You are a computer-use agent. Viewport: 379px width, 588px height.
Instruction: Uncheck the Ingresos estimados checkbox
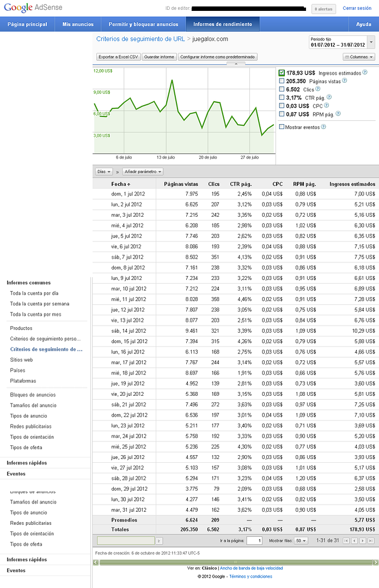282,73
